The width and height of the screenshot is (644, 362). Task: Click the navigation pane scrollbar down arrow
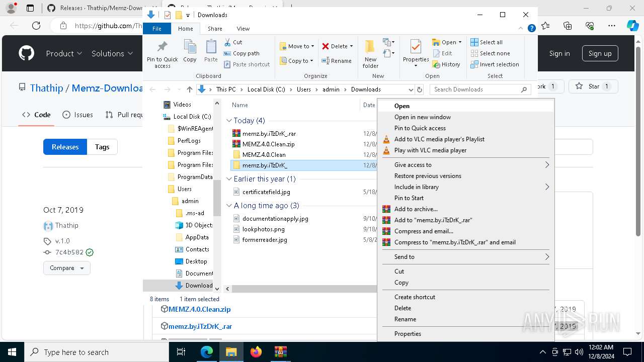[217, 289]
